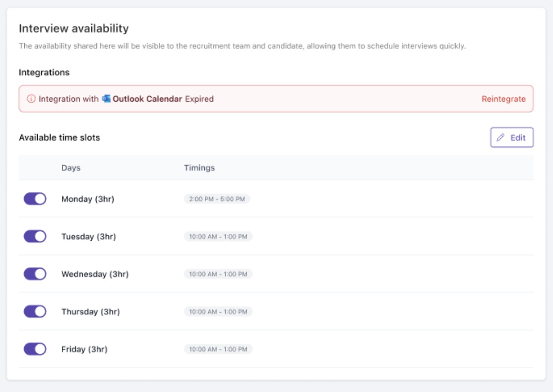This screenshot has height=392, width=553.
Task: Click Thursday's 10:00 AM - 1:00 PM timing
Action: tap(218, 312)
